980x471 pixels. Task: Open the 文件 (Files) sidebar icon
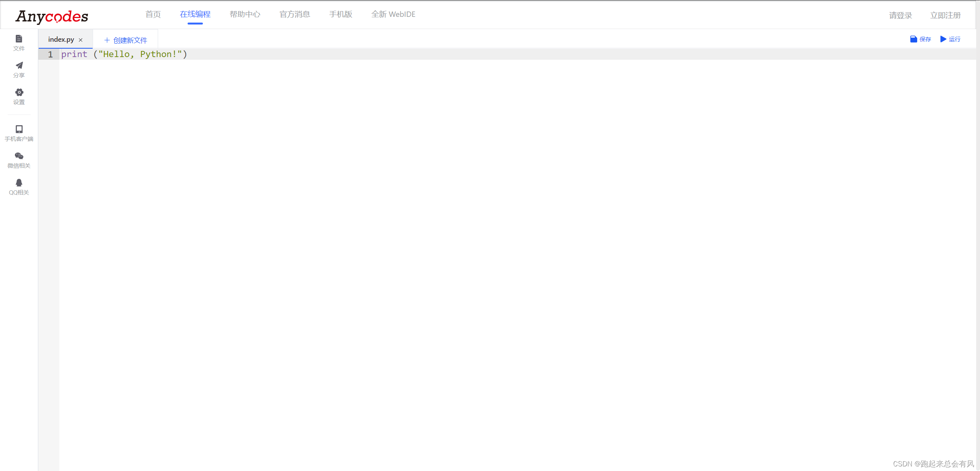pyautogui.click(x=19, y=39)
